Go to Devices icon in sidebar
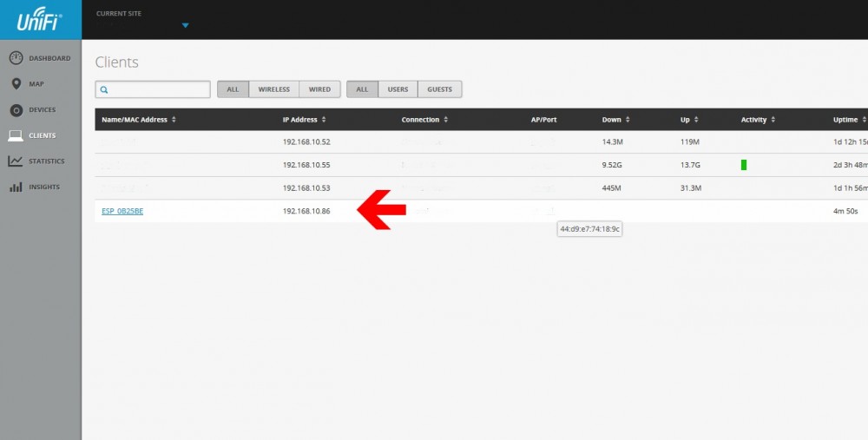 (x=16, y=110)
